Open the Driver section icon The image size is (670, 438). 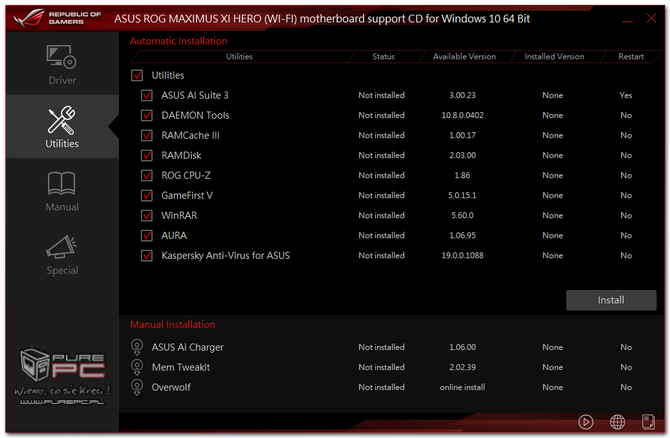(x=62, y=58)
